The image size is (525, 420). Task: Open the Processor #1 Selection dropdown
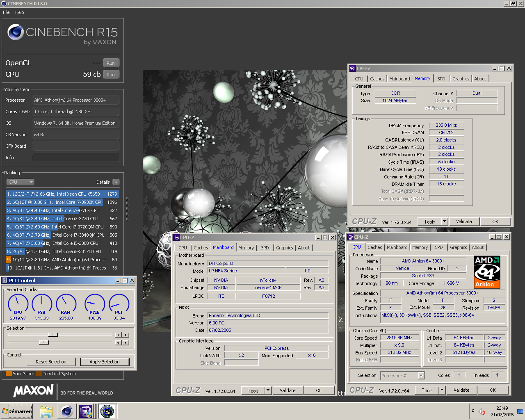(402, 375)
